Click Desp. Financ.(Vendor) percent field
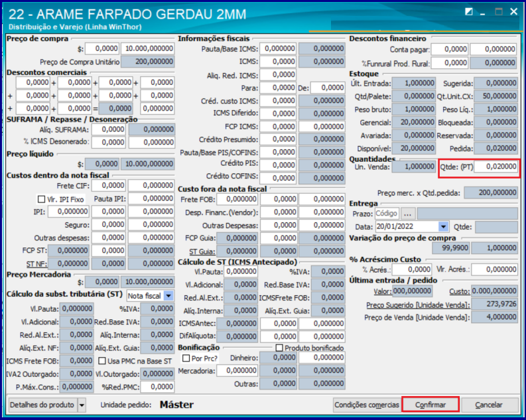Image resolution: width=526 pixels, height=420 pixels. pos(279,212)
